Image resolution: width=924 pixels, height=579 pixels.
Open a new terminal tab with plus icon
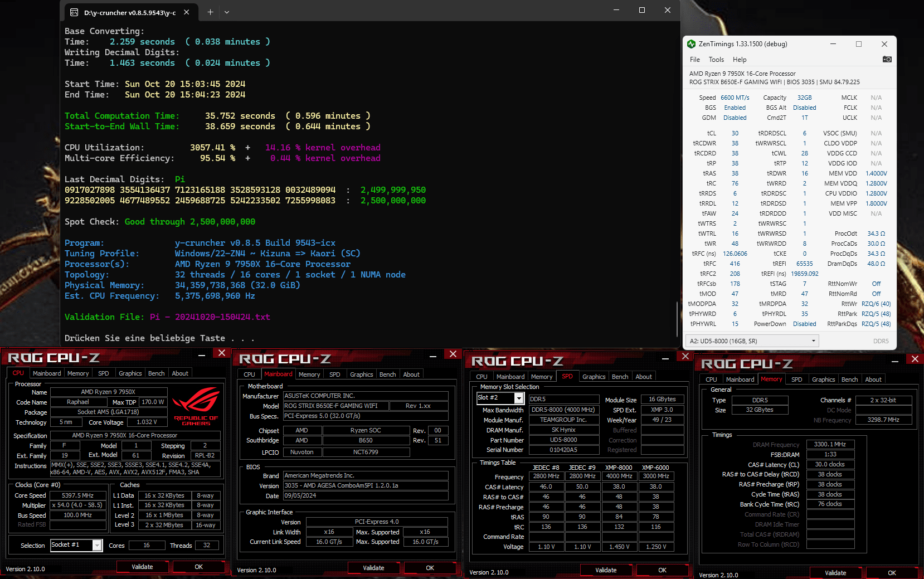pos(210,12)
